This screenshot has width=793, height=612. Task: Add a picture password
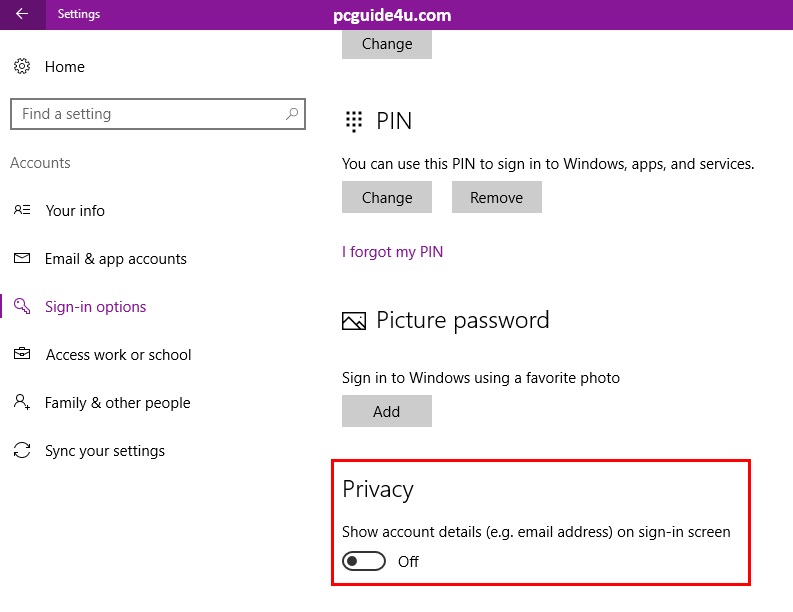[x=387, y=412]
